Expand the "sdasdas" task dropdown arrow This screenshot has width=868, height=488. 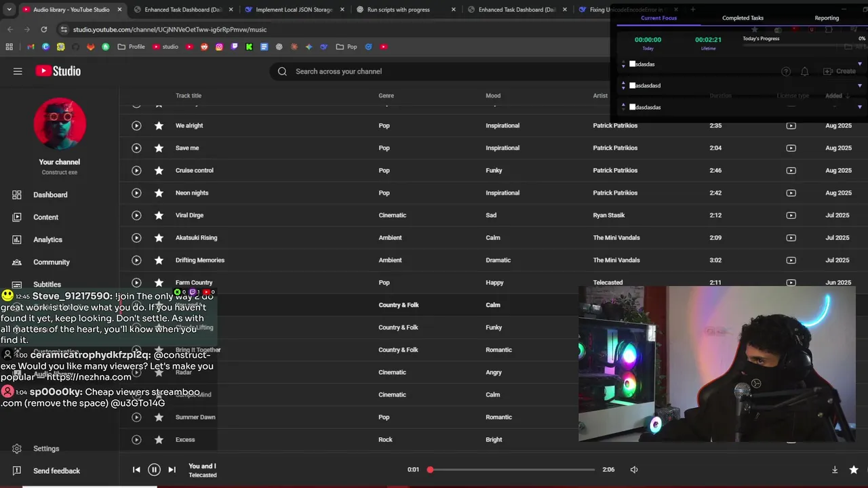point(860,64)
